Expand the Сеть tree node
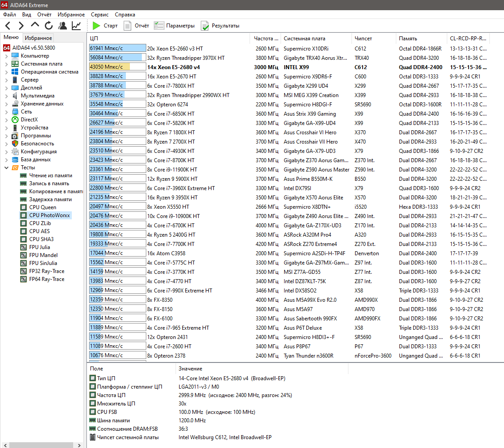This screenshot has width=504, height=448. 7,112
